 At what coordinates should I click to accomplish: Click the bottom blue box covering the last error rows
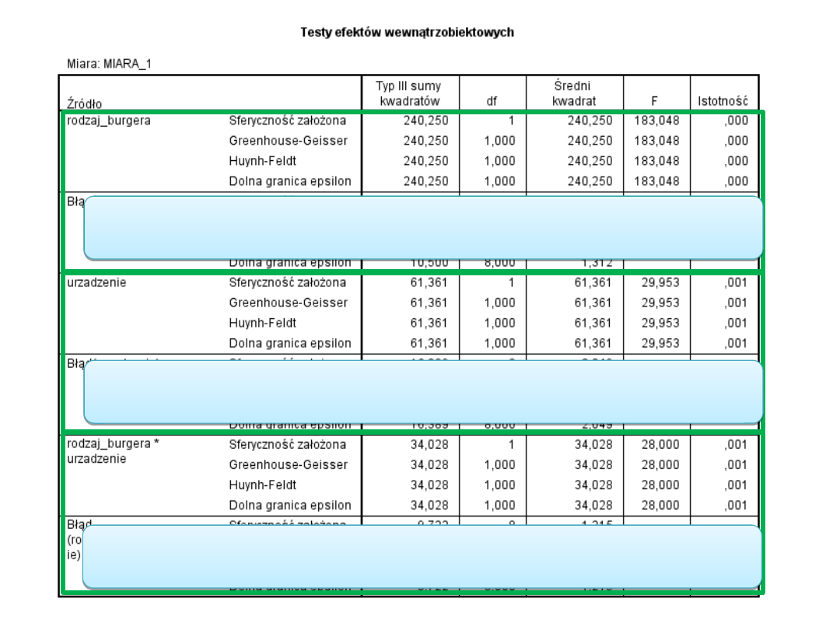coord(422,556)
